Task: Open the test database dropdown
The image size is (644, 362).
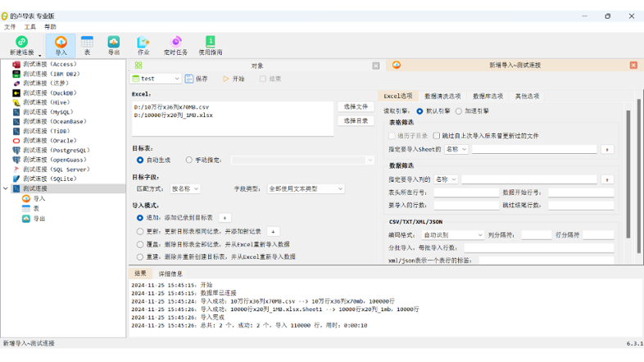Action: 156,79
